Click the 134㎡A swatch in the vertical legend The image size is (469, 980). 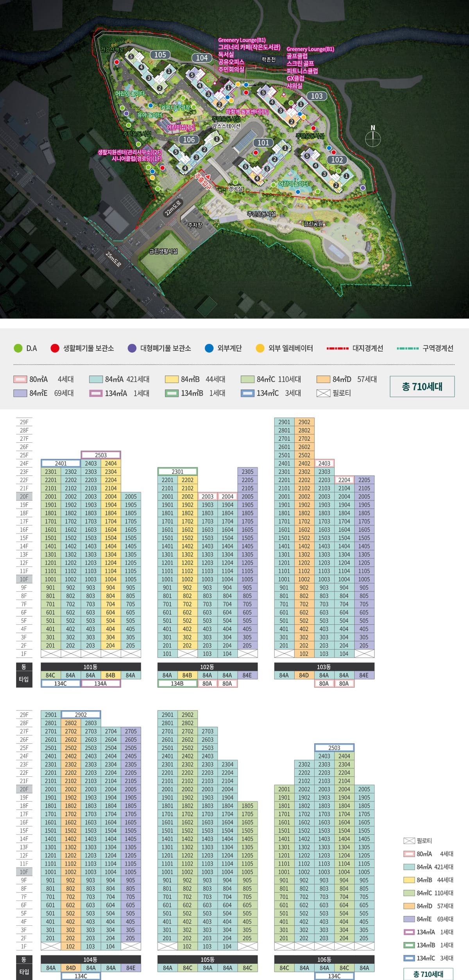(x=409, y=932)
